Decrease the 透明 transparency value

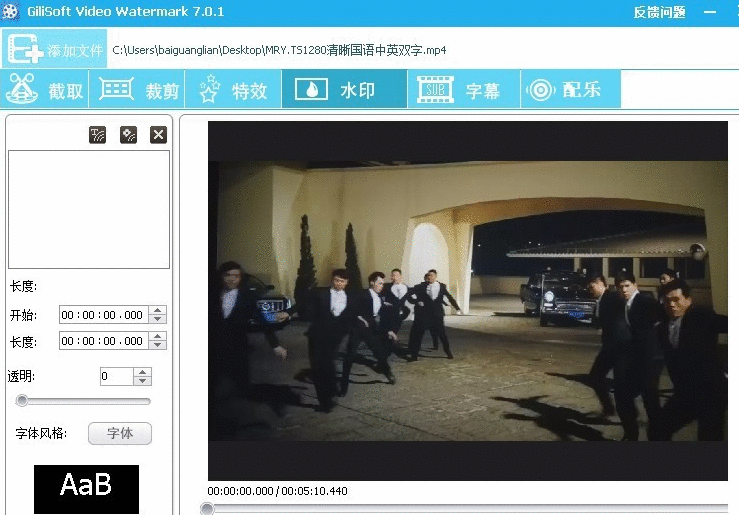(142, 381)
